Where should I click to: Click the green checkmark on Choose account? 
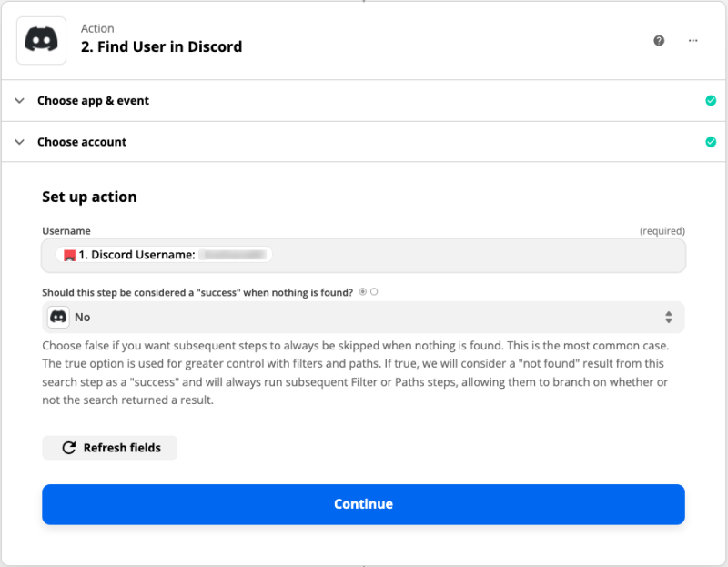click(x=711, y=142)
